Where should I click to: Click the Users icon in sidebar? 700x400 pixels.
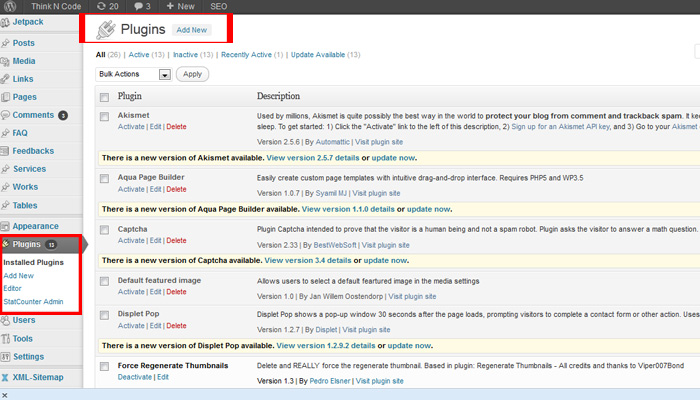(x=5, y=320)
